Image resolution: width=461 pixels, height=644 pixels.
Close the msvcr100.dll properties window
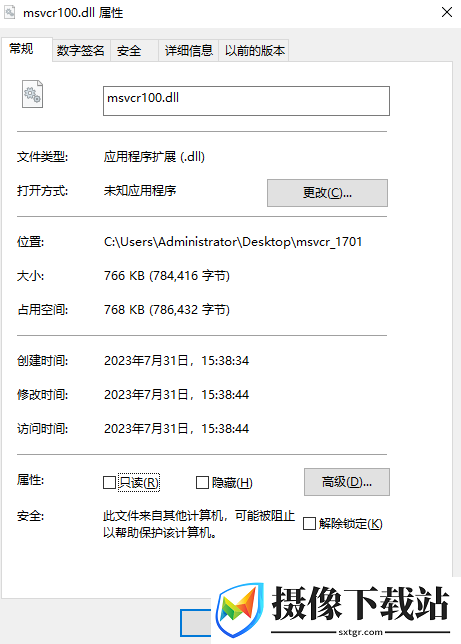click(x=447, y=12)
